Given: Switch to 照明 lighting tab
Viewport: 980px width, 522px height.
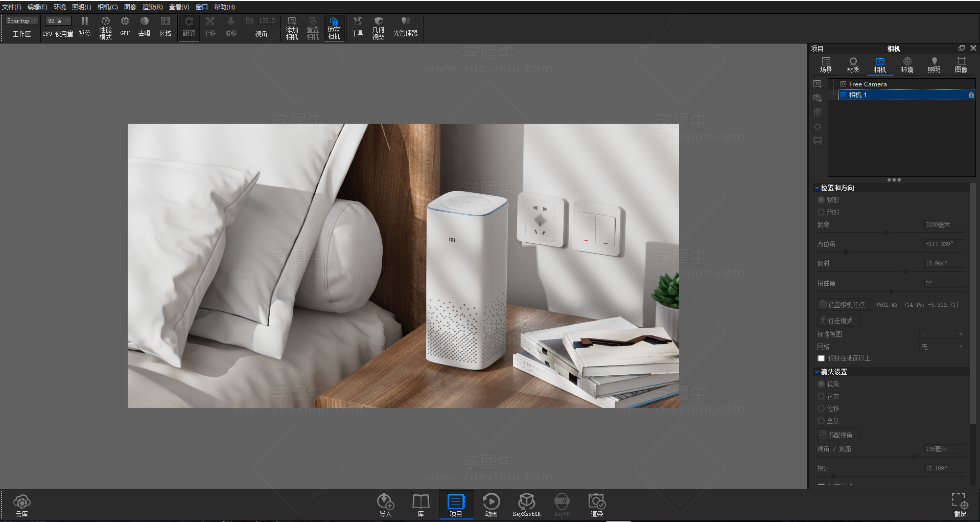Looking at the screenshot, I should tap(934, 65).
